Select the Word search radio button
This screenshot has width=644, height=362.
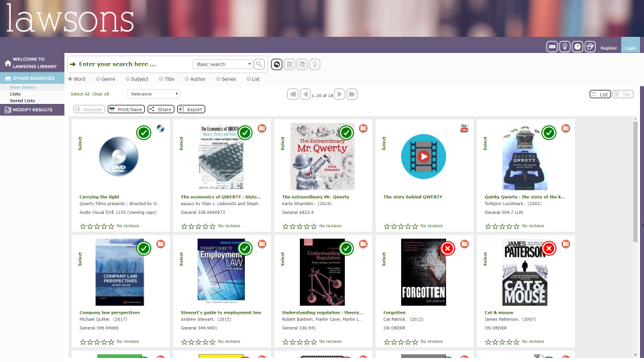70,79
